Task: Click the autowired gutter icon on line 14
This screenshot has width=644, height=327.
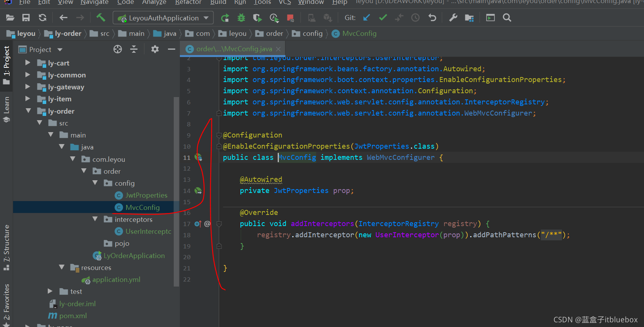Action: [198, 191]
